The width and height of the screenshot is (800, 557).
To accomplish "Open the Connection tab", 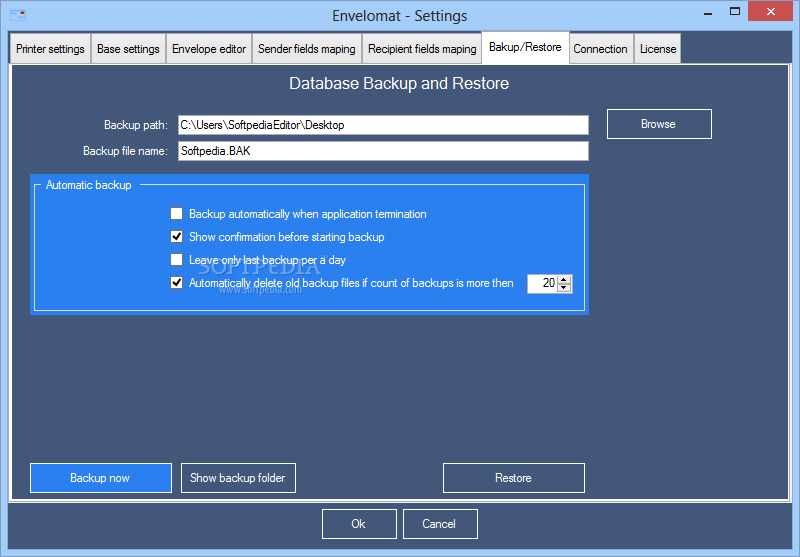I will point(601,49).
